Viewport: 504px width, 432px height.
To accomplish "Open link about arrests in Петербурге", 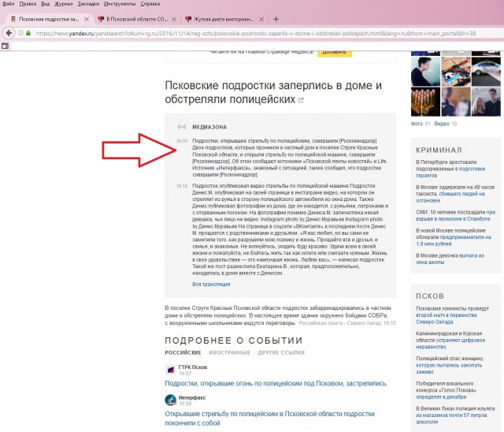I will click(450, 169).
